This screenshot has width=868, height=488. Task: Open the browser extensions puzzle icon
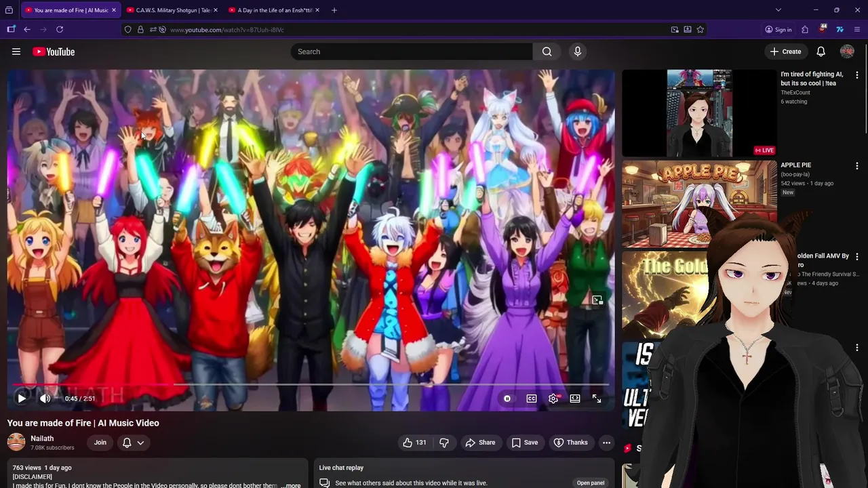(x=805, y=29)
